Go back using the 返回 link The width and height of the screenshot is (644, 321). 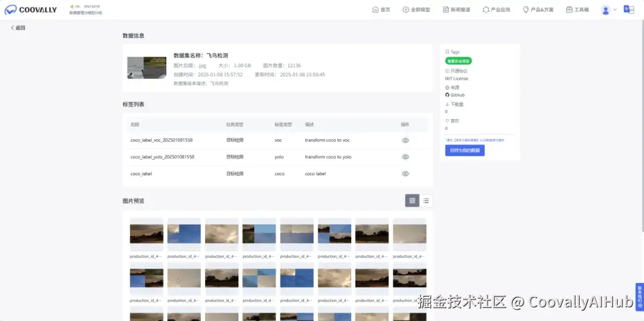pos(18,28)
